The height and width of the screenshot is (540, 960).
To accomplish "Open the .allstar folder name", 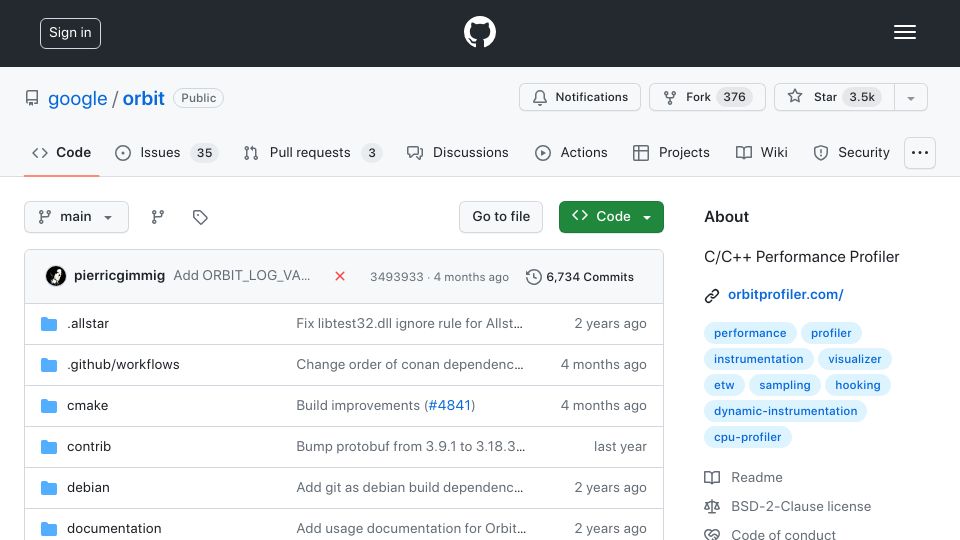I will (x=88, y=323).
